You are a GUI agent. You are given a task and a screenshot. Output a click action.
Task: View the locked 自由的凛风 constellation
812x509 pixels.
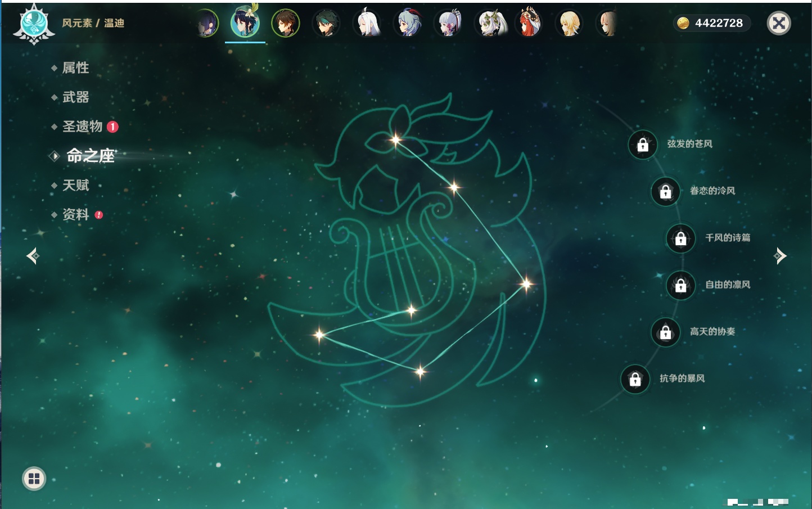coord(680,286)
